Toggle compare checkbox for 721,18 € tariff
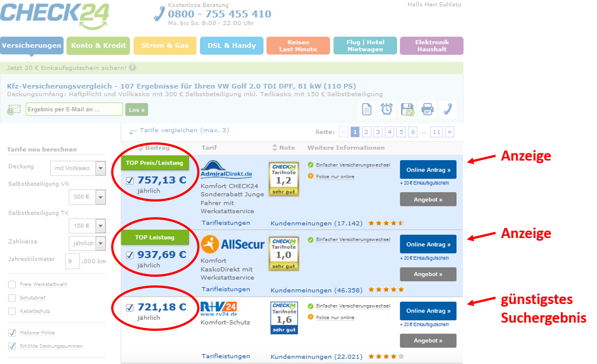 pyautogui.click(x=130, y=307)
